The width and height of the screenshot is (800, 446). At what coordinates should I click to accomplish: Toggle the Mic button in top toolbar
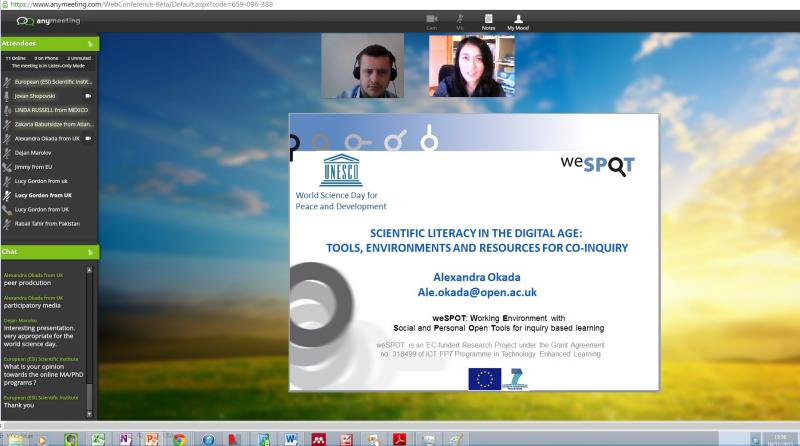pyautogui.click(x=460, y=21)
